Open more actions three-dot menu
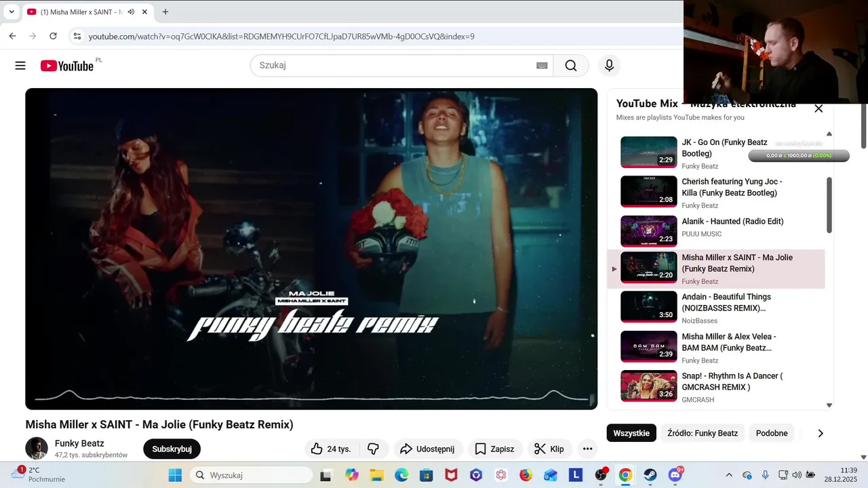The height and width of the screenshot is (488, 868). click(587, 449)
